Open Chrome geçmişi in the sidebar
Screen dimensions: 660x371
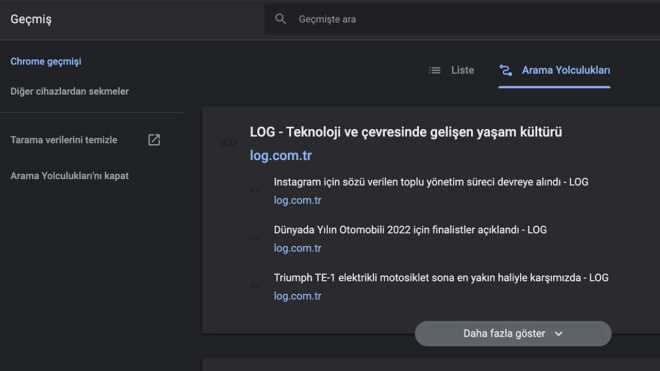coord(46,61)
